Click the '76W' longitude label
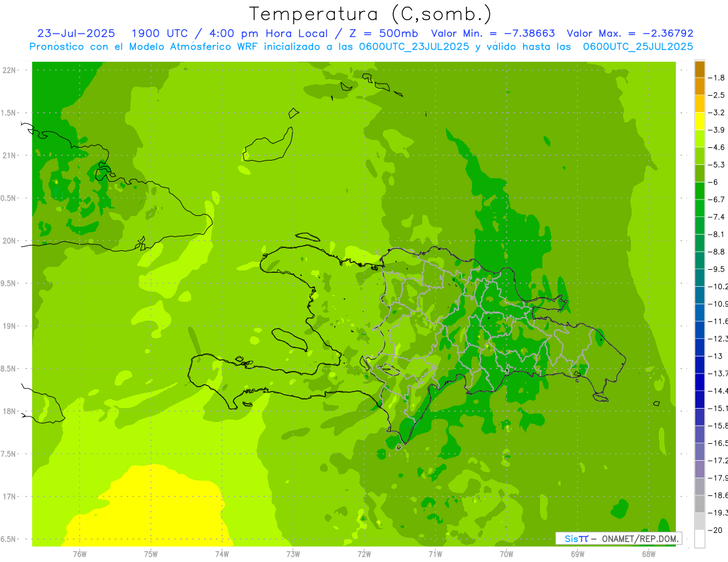Viewport: 728px width, 562px height. pos(79,554)
